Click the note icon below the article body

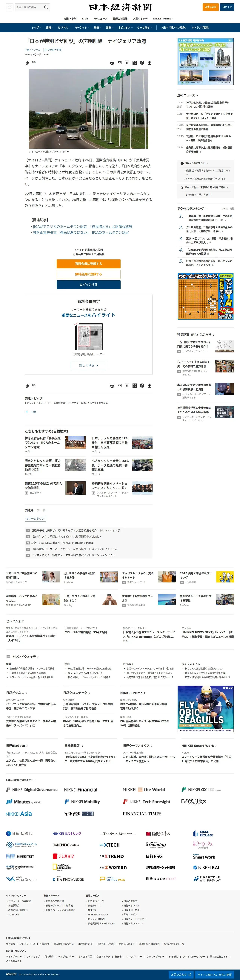pyautogui.click(x=127, y=385)
